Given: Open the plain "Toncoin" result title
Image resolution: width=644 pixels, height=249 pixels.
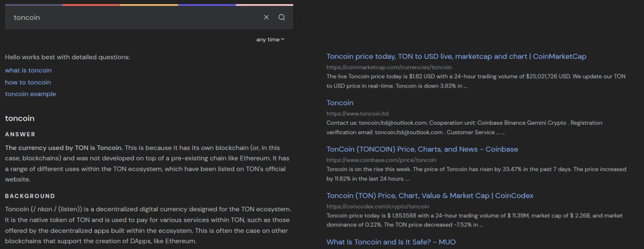Looking at the screenshot, I should [x=340, y=103].
